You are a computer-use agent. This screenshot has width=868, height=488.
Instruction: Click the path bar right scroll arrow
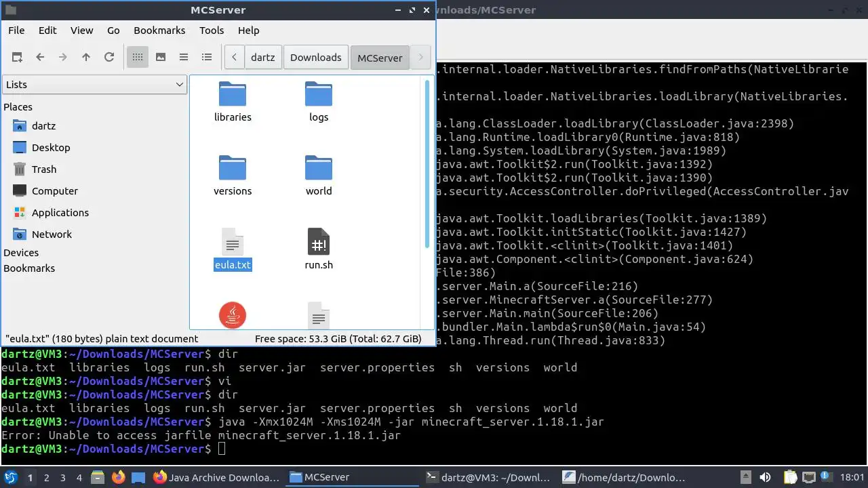click(x=420, y=58)
